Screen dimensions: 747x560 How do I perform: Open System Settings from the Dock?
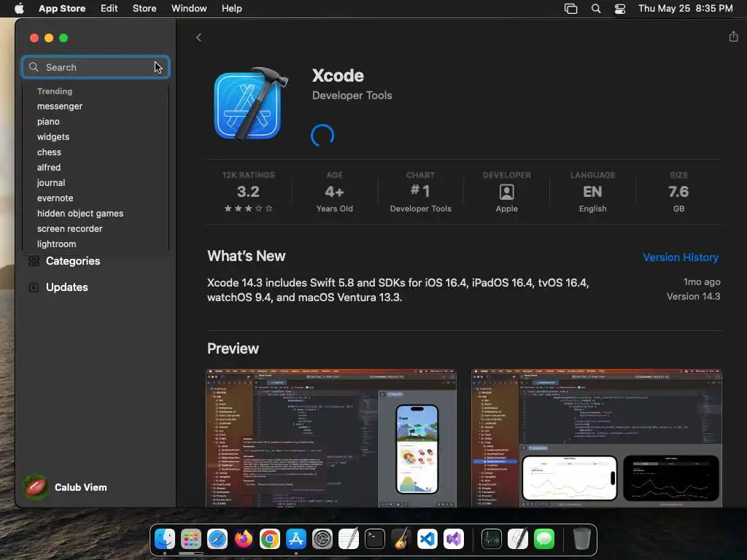pyautogui.click(x=322, y=539)
